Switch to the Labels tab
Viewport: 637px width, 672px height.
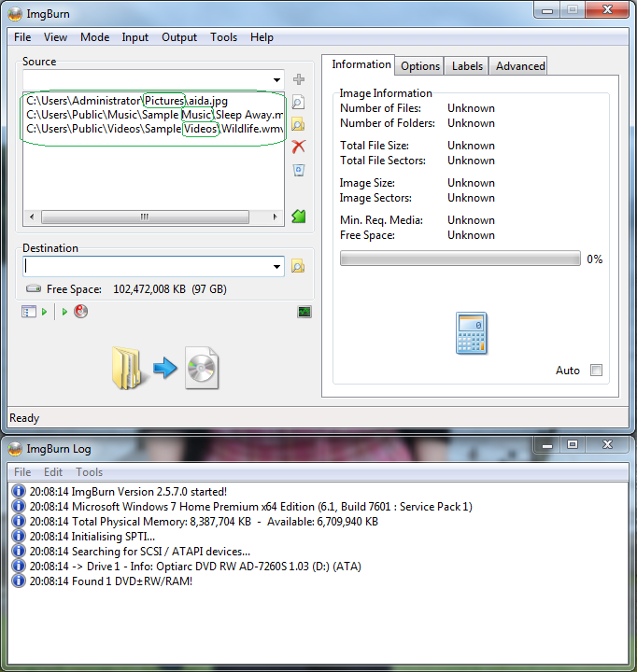pyautogui.click(x=467, y=66)
